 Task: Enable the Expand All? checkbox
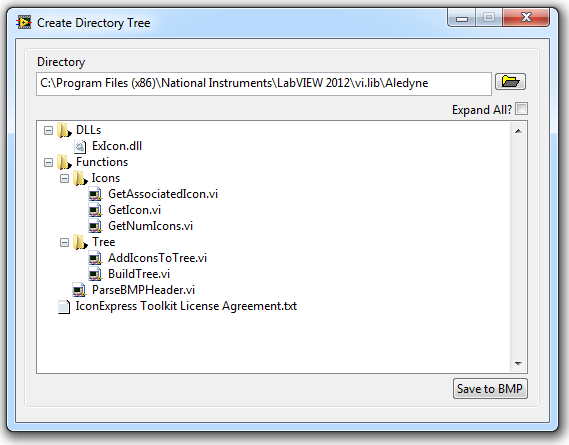tap(521, 109)
